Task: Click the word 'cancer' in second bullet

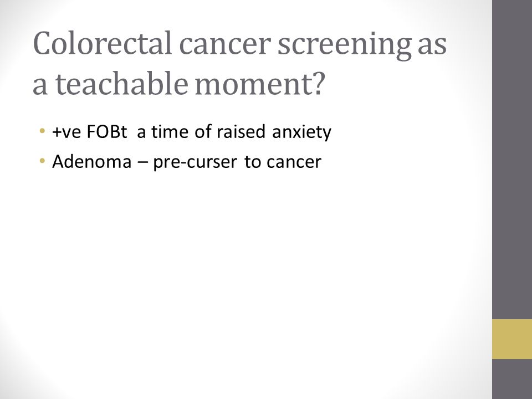Action: click(294, 163)
